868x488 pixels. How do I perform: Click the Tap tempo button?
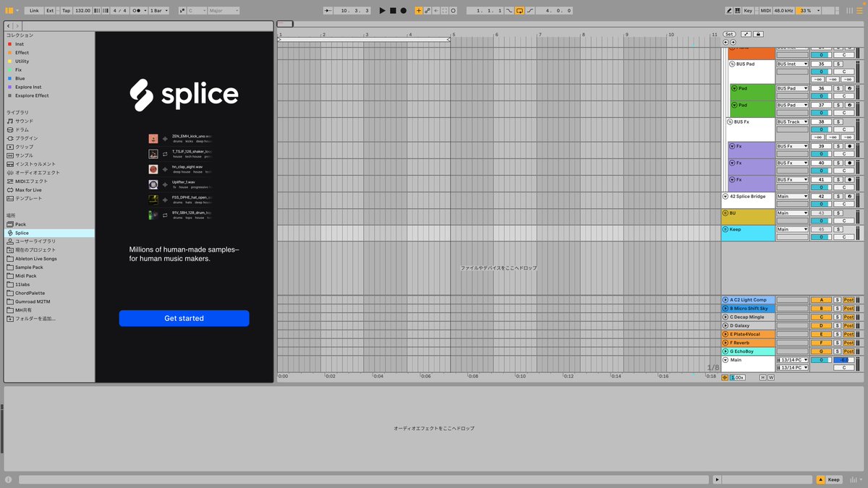[66, 11]
